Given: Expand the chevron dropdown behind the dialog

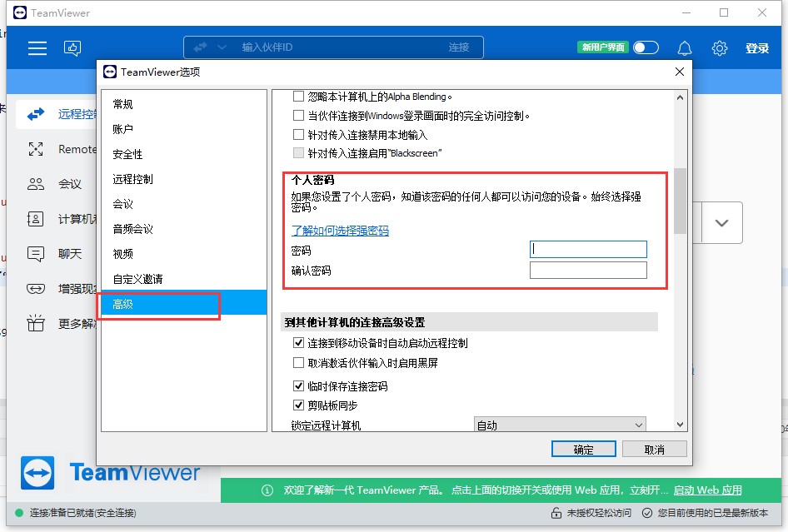Looking at the screenshot, I should click(721, 223).
